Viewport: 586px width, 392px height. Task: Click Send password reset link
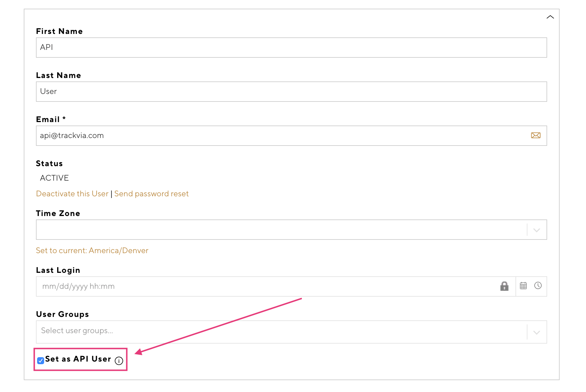[151, 194]
